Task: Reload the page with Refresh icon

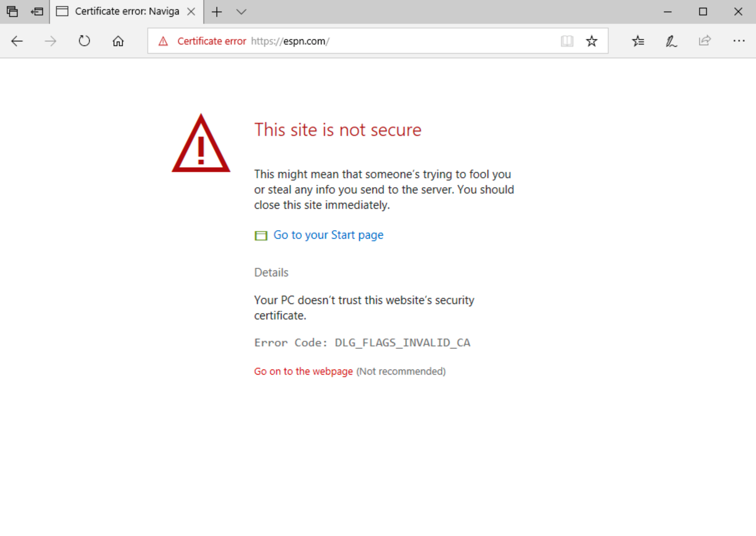Action: pos(84,41)
